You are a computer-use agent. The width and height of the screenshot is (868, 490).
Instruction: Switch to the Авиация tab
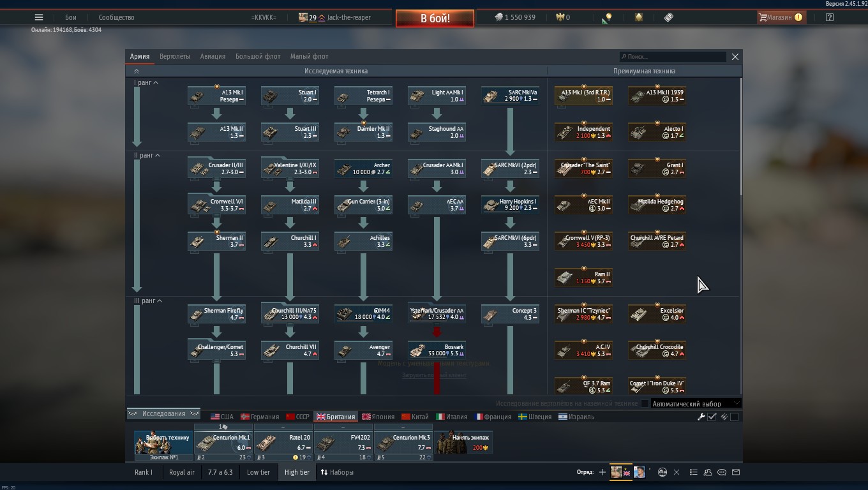213,56
